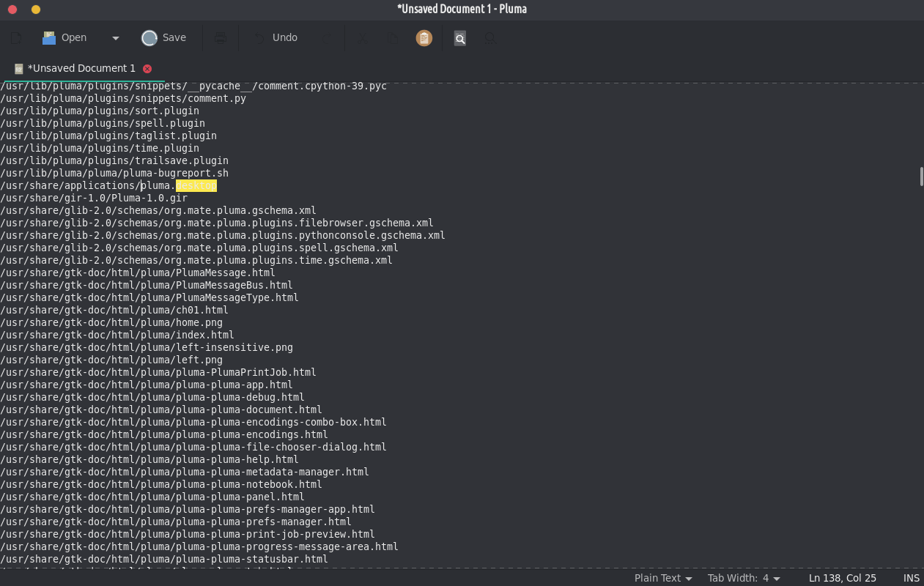This screenshot has height=586, width=924.
Task: Expand the recent files arrow beside Open
Action: (115, 38)
